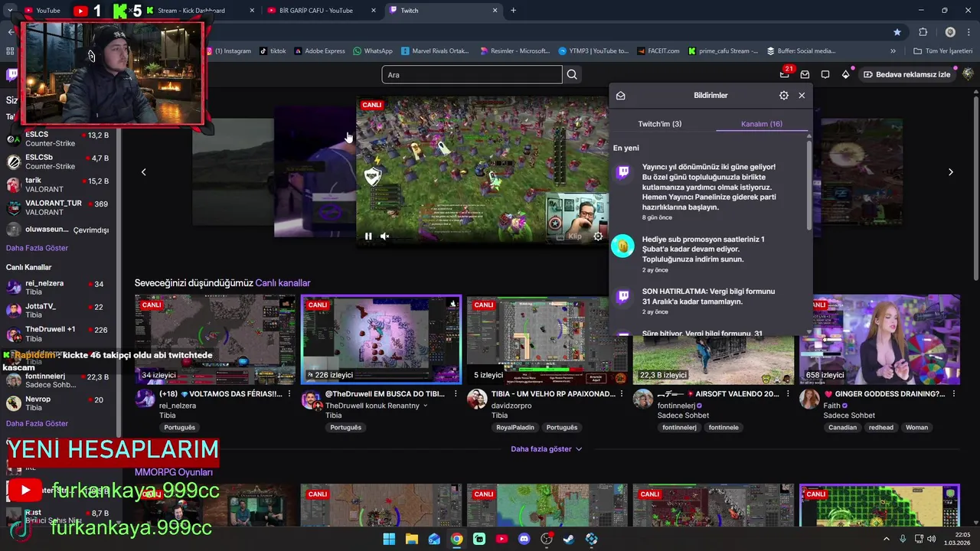Open Steam from the Windows taskbar
980x551 pixels.
pyautogui.click(x=569, y=539)
